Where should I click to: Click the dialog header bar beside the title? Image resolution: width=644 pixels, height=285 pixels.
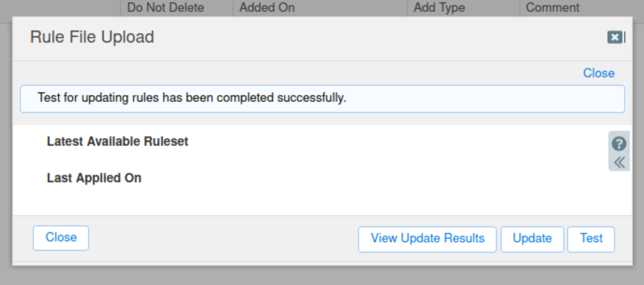[375, 37]
